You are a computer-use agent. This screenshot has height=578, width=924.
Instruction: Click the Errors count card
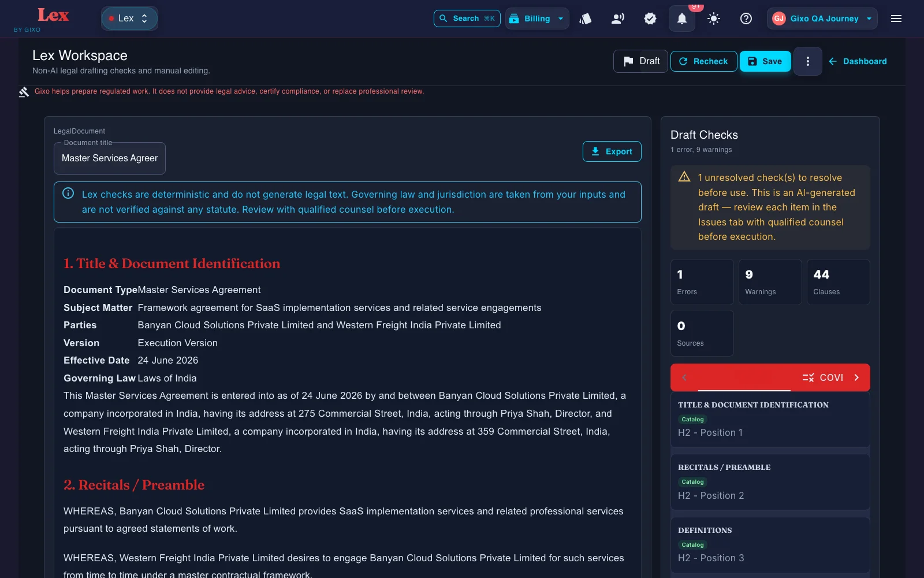click(702, 282)
